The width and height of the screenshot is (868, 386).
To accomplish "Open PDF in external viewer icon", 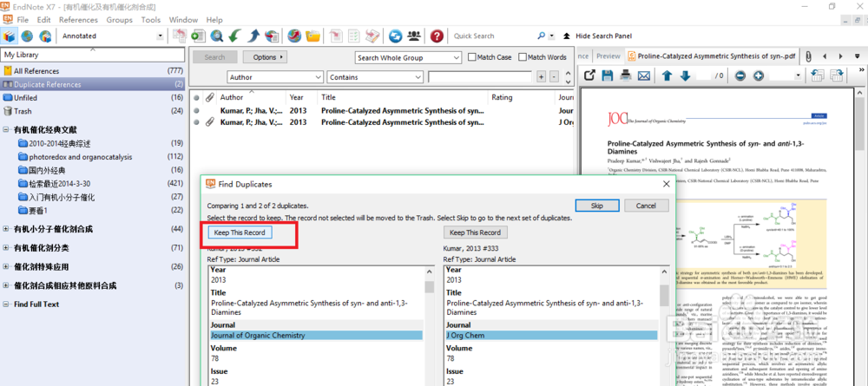I will click(590, 75).
